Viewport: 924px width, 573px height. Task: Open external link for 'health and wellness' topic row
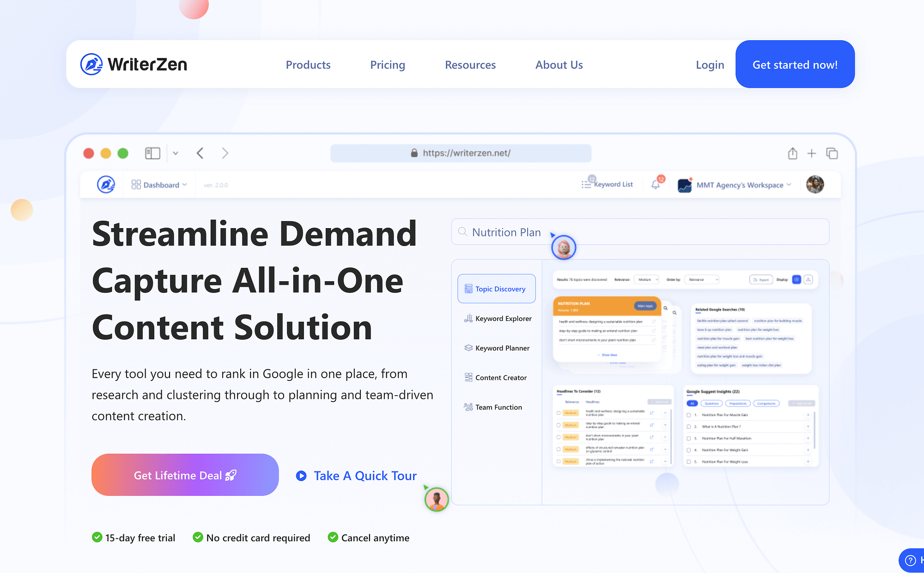654,321
